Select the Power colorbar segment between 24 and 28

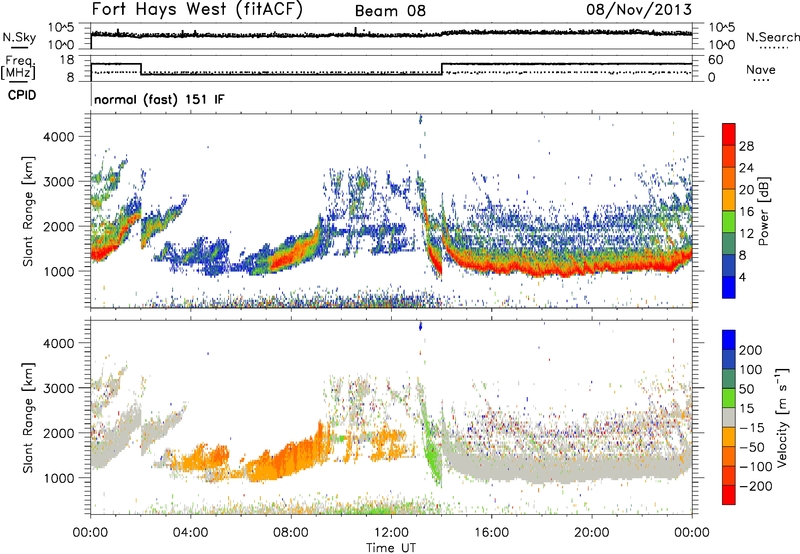pos(729,156)
